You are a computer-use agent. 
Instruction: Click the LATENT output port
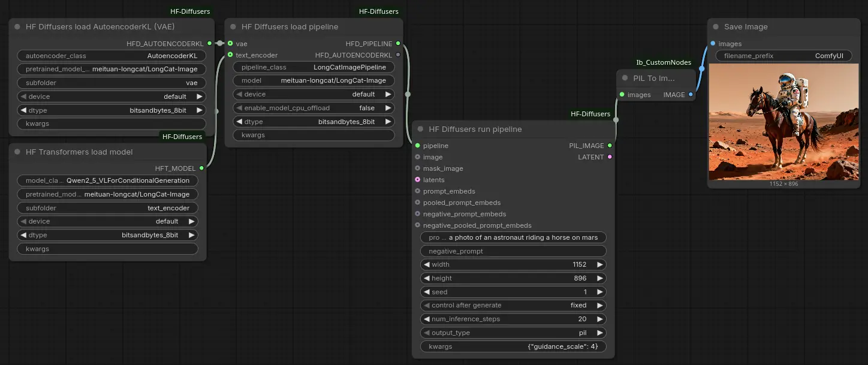(610, 157)
